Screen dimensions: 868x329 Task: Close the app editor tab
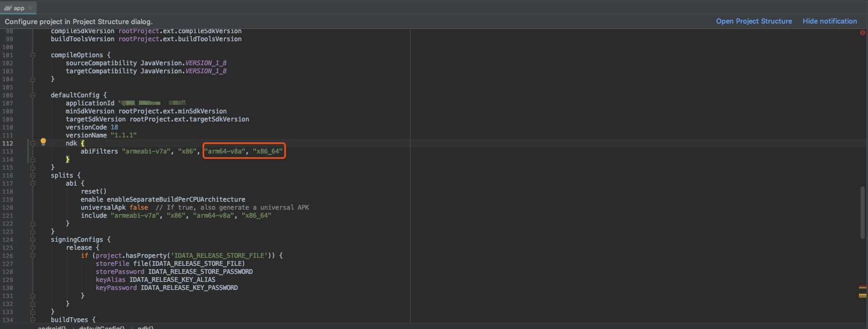click(x=30, y=8)
